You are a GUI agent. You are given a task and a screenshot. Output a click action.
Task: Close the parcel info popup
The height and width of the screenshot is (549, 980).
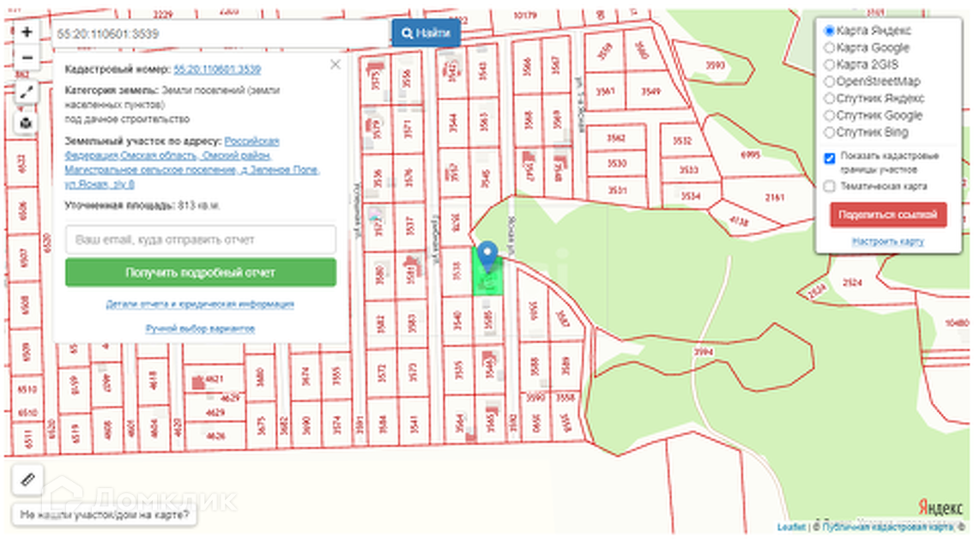point(336,64)
